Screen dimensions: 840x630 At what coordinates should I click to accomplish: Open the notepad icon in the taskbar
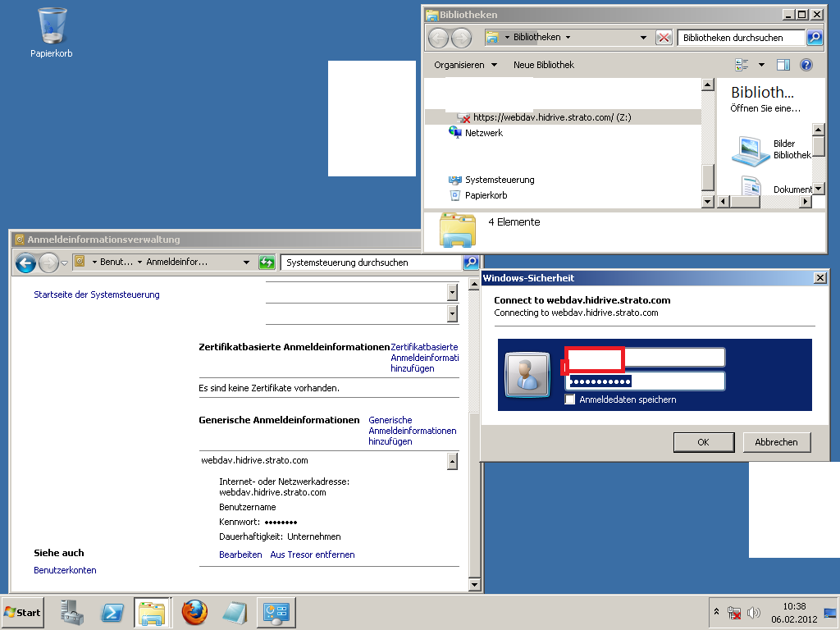[235, 613]
